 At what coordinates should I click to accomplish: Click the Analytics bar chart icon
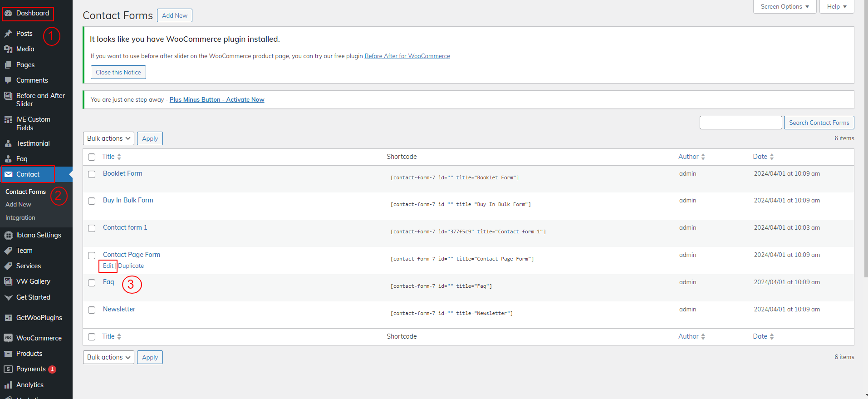click(8, 385)
